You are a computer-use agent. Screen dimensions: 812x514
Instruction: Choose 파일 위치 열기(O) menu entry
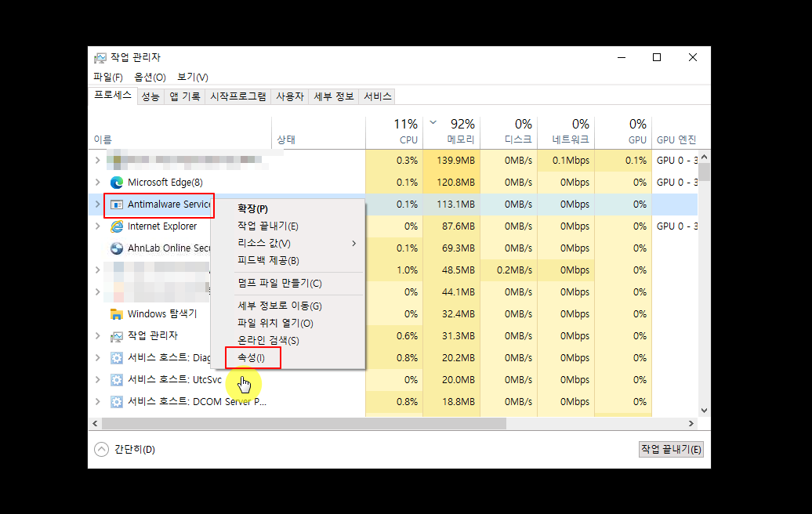288,323
